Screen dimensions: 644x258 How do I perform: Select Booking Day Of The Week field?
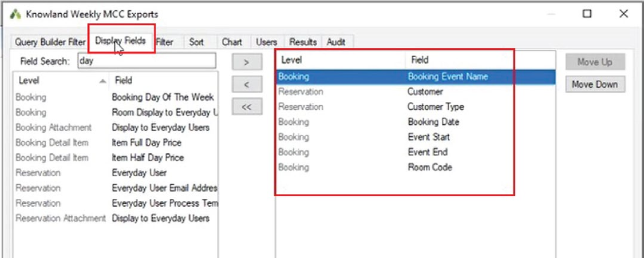click(116, 97)
